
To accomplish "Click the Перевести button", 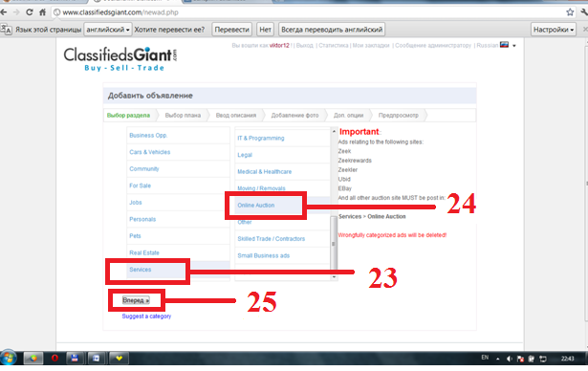I will pos(232,30).
